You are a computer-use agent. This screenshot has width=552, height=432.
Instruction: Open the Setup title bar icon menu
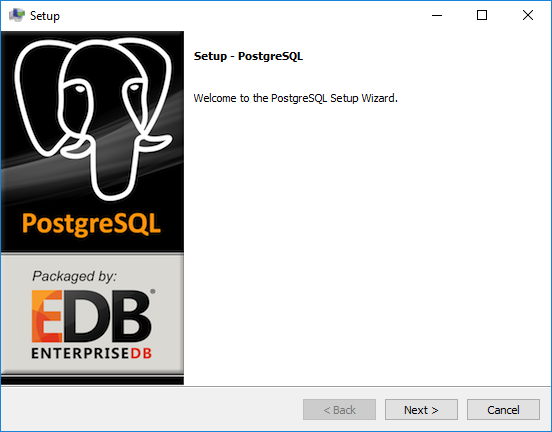point(17,15)
